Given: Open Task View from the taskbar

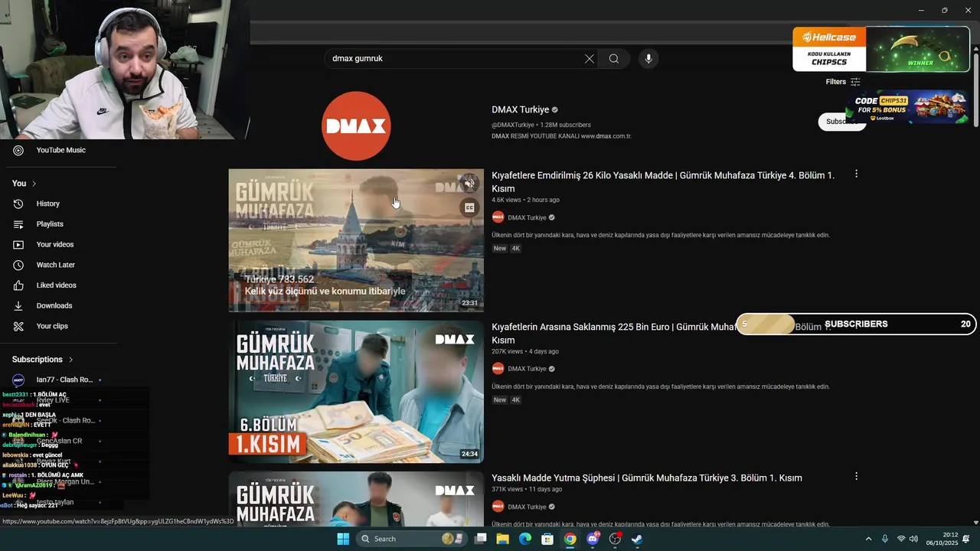Looking at the screenshot, I should (481, 539).
